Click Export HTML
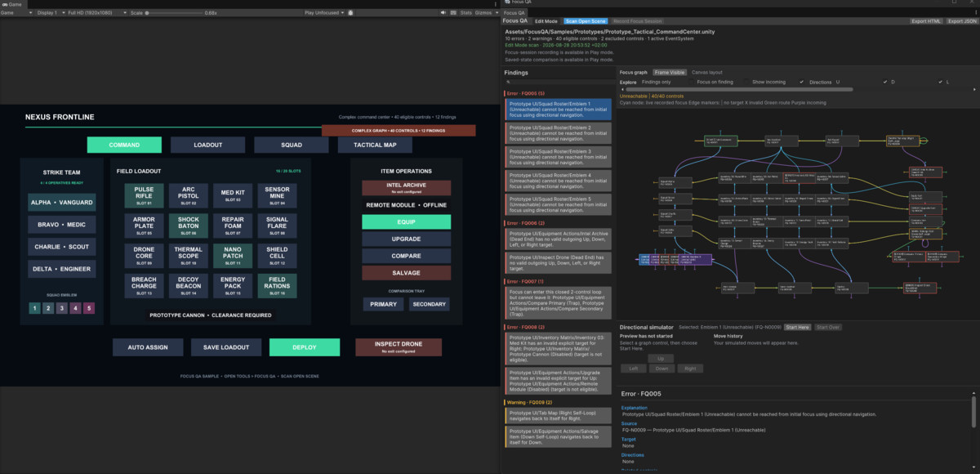Image resolution: width=980 pixels, height=474 pixels. pos(925,21)
